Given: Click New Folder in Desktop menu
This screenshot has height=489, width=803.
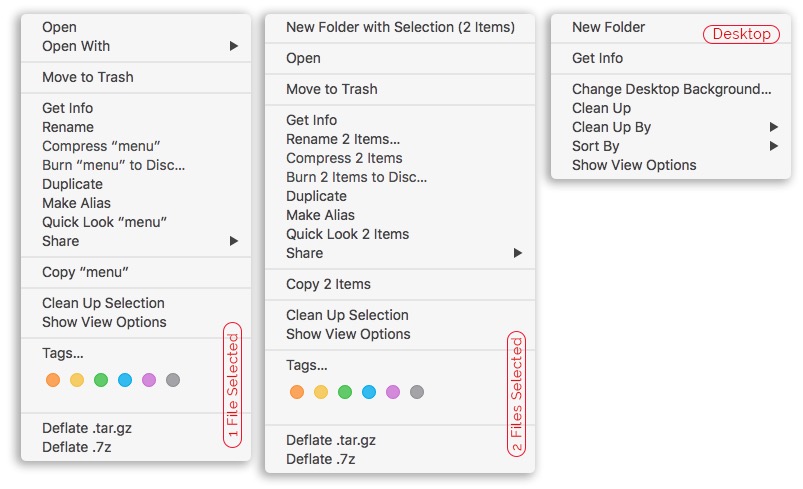Looking at the screenshot, I should [608, 27].
